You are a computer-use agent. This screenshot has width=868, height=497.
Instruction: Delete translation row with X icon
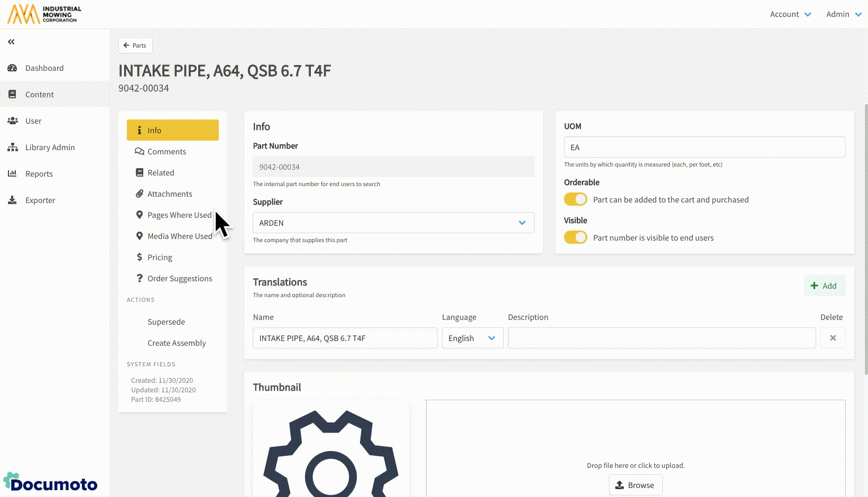833,338
